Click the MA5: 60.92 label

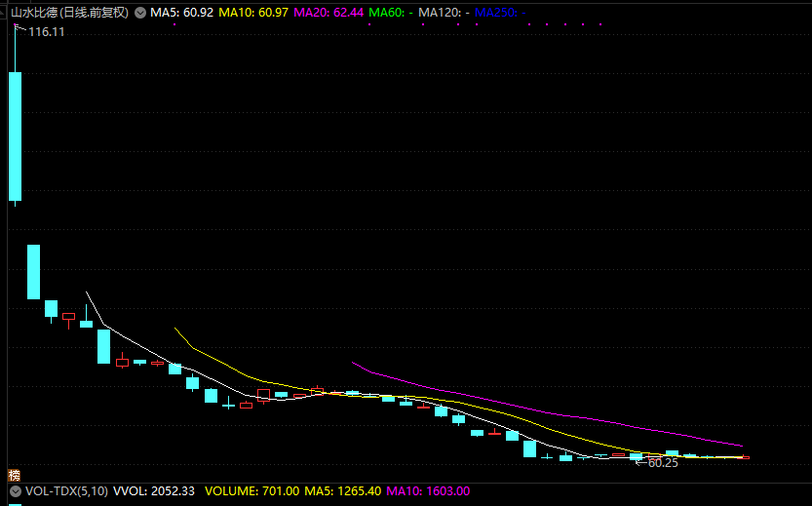pyautogui.click(x=181, y=13)
